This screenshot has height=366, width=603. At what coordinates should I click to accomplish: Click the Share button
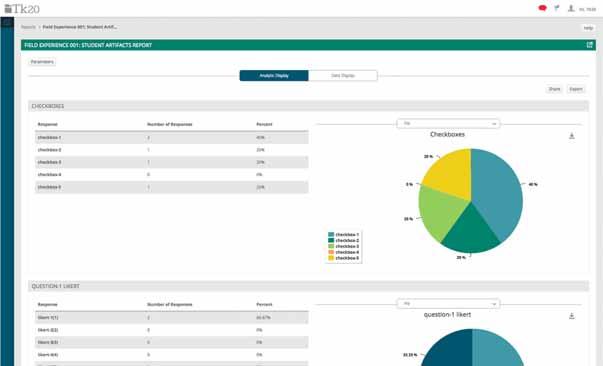point(554,89)
